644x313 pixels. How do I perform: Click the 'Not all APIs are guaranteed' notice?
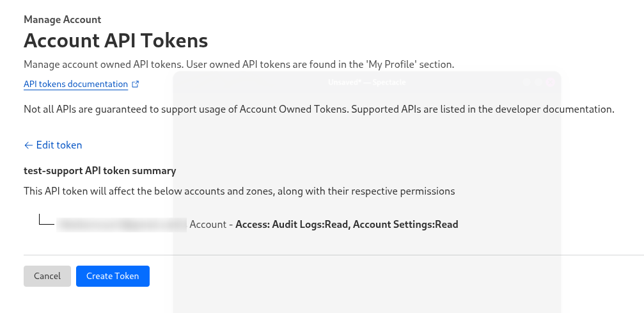pyautogui.click(x=319, y=109)
